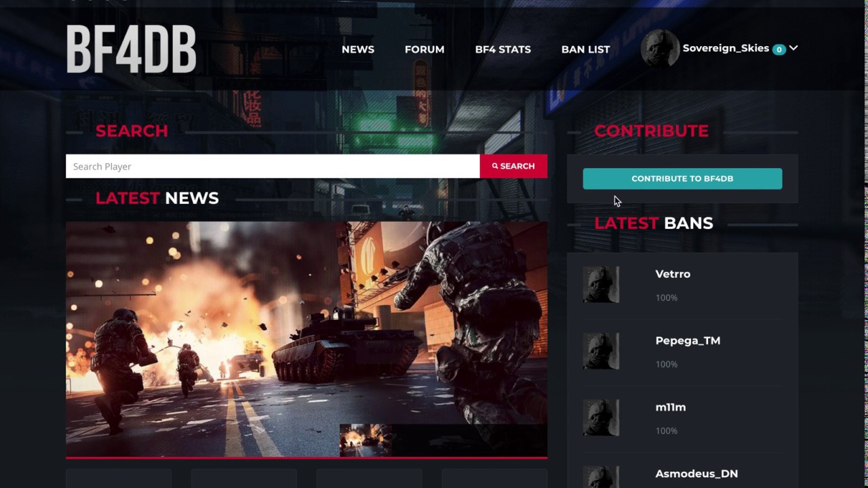Select the small news slider thumbnail
The height and width of the screenshot is (488, 868).
point(366,440)
